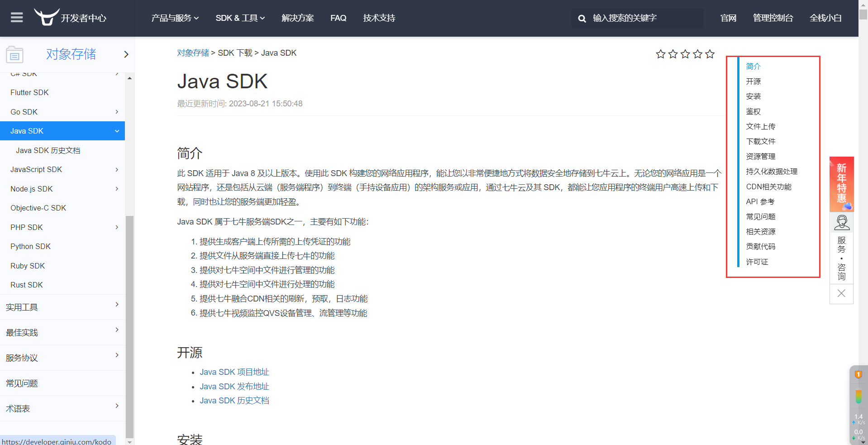Open Java SDK 发布地址 link
The height and width of the screenshot is (445, 868).
tap(234, 387)
